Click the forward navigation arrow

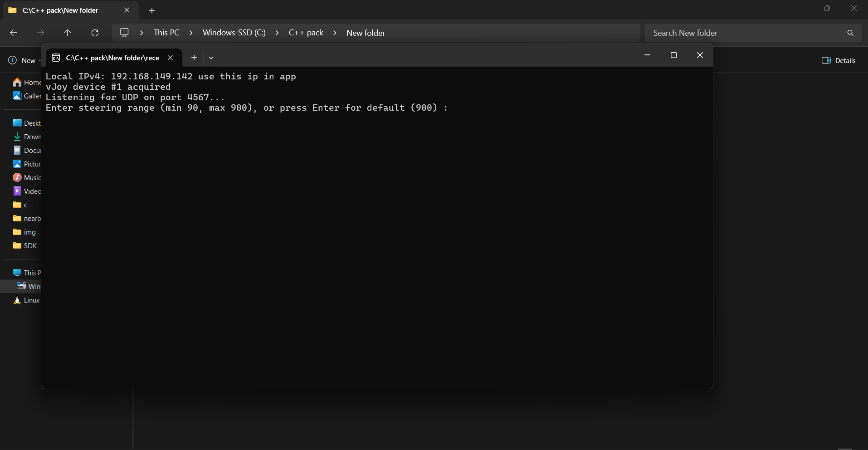(x=40, y=32)
